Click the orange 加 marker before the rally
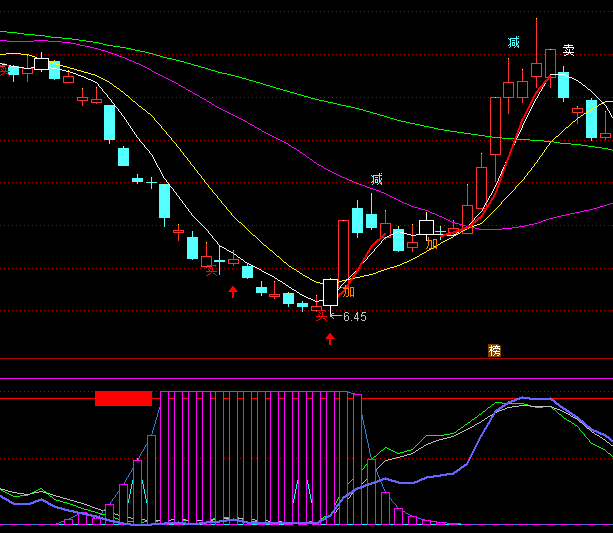This screenshot has height=533, width=613. (x=432, y=243)
